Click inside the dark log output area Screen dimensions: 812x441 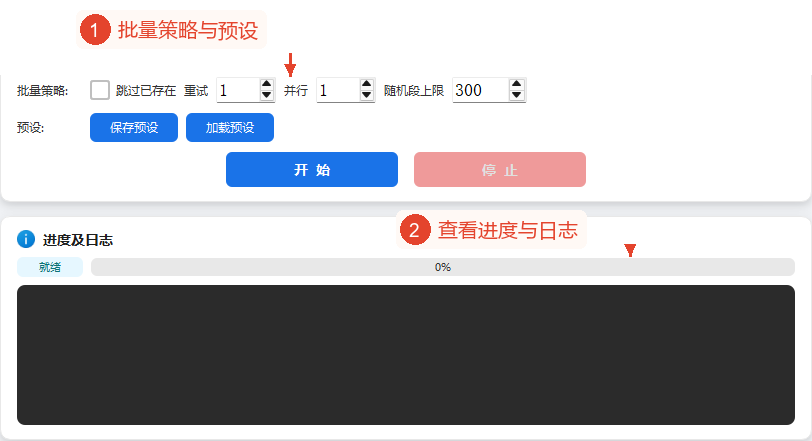(406, 355)
